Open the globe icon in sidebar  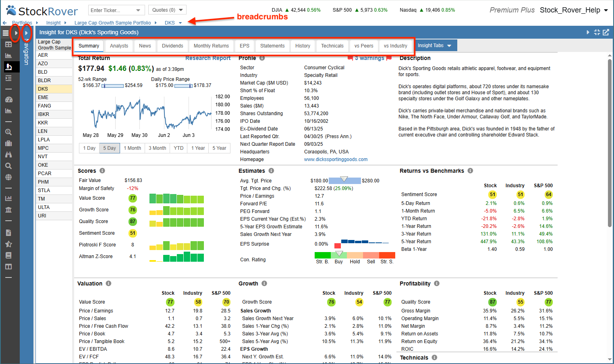tap(8, 177)
